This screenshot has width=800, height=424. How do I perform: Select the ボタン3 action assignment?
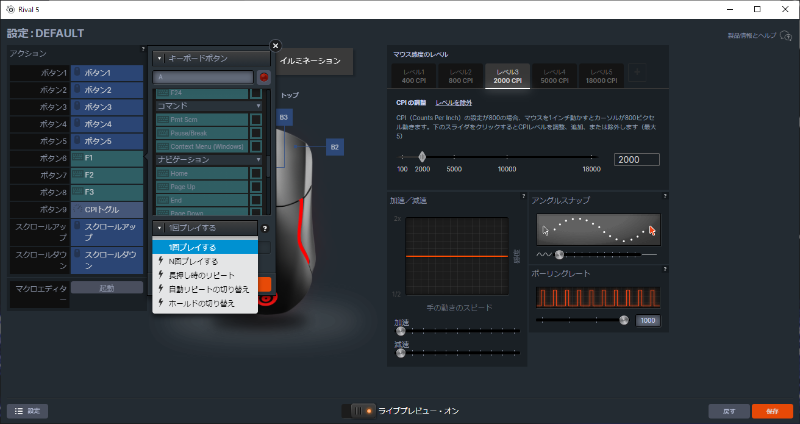[x=107, y=107]
